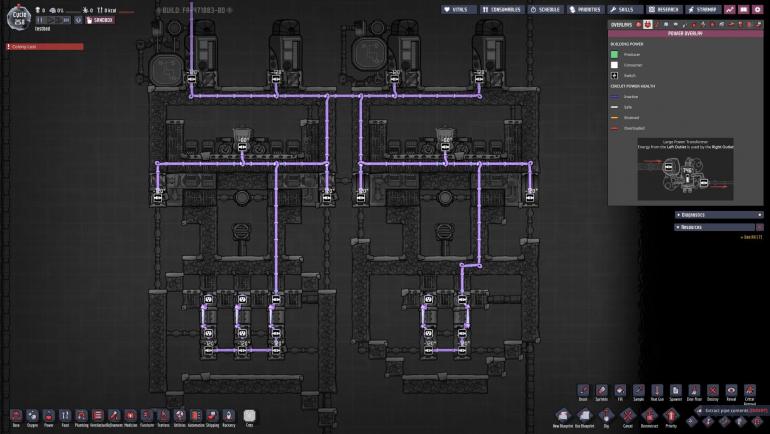The height and width of the screenshot is (434, 770).
Task: Open the Skills tab
Action: [625, 9]
